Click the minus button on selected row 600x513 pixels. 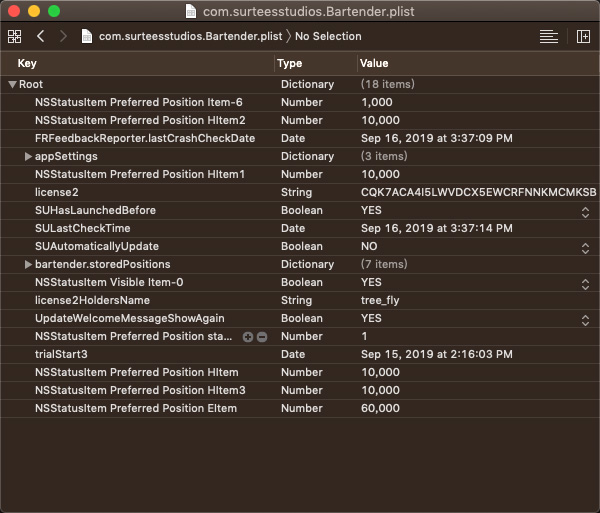click(262, 337)
